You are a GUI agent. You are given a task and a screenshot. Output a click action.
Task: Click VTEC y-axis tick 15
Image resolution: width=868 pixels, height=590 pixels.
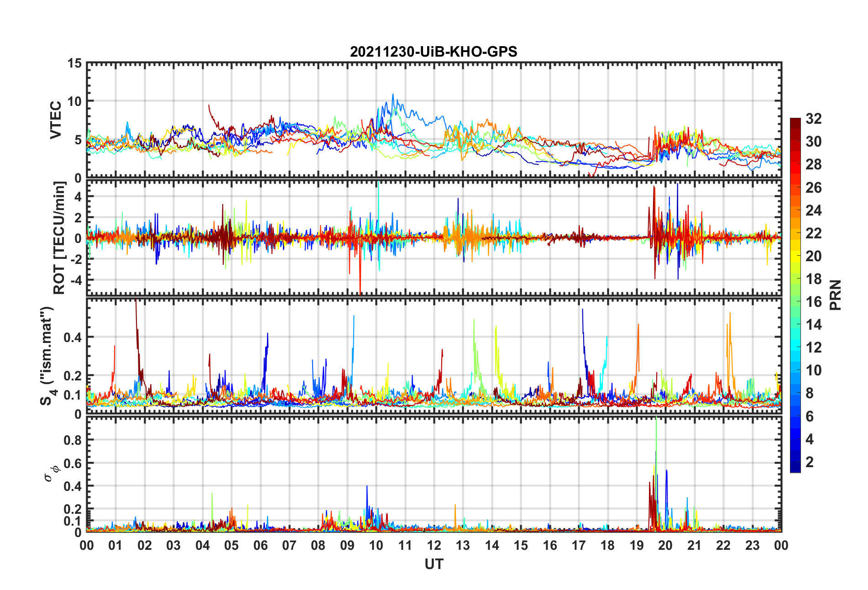(x=75, y=63)
